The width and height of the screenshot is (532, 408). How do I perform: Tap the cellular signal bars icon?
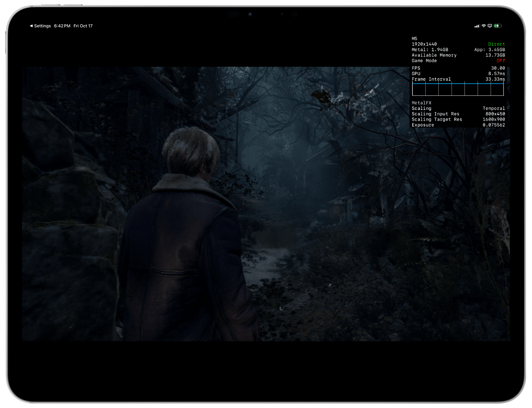pos(477,26)
